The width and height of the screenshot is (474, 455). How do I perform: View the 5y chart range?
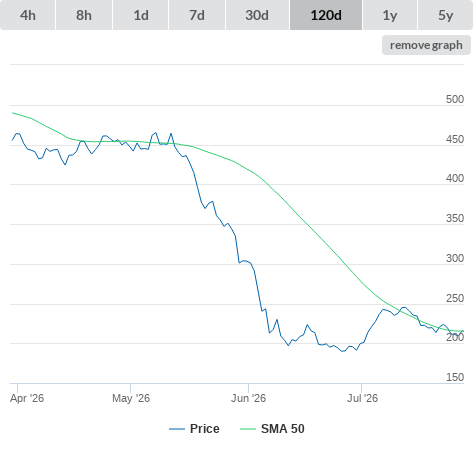click(445, 15)
